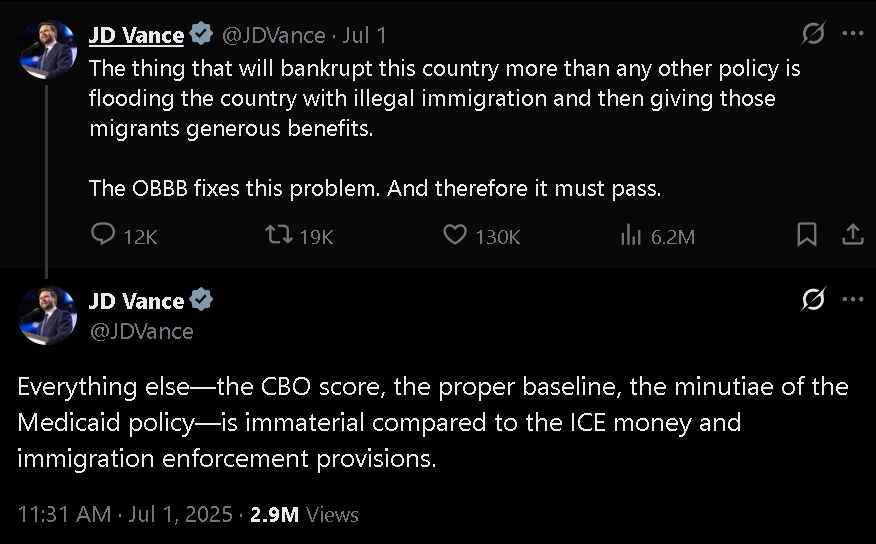Open the first tweet's text about the OBBB
The height and width of the screenshot is (544, 876).
click(x=375, y=187)
